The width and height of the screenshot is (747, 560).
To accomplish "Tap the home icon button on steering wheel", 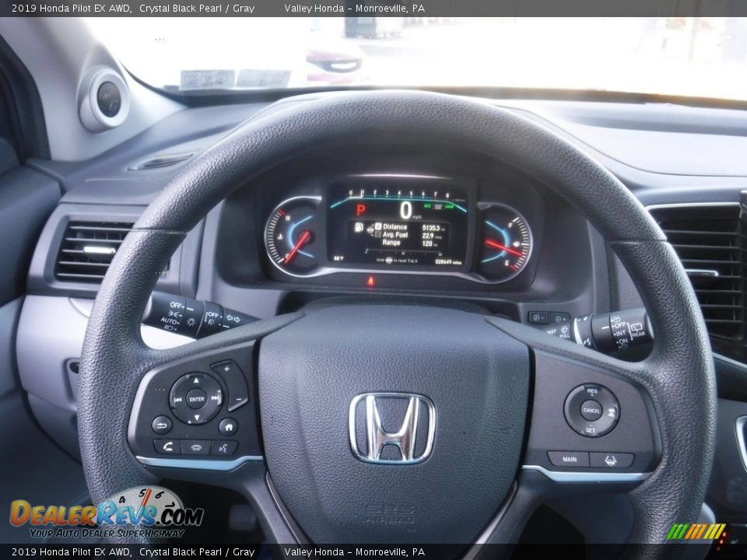I will click(x=228, y=426).
